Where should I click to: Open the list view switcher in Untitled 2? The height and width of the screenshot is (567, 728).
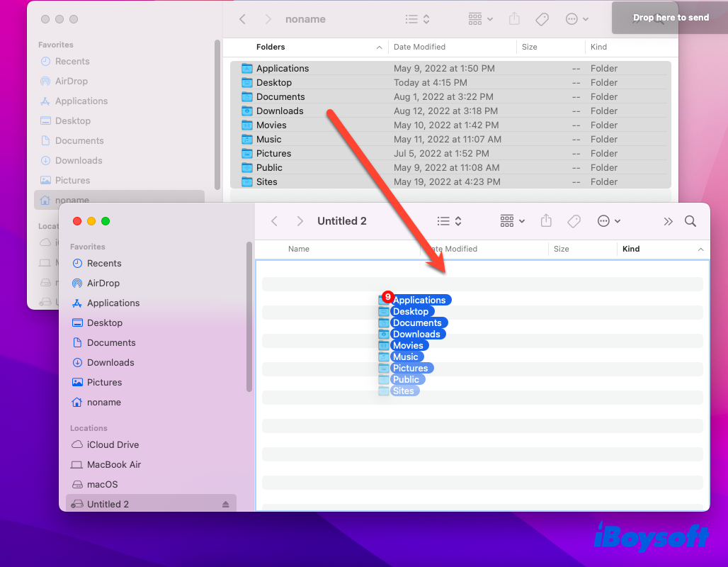(x=449, y=221)
